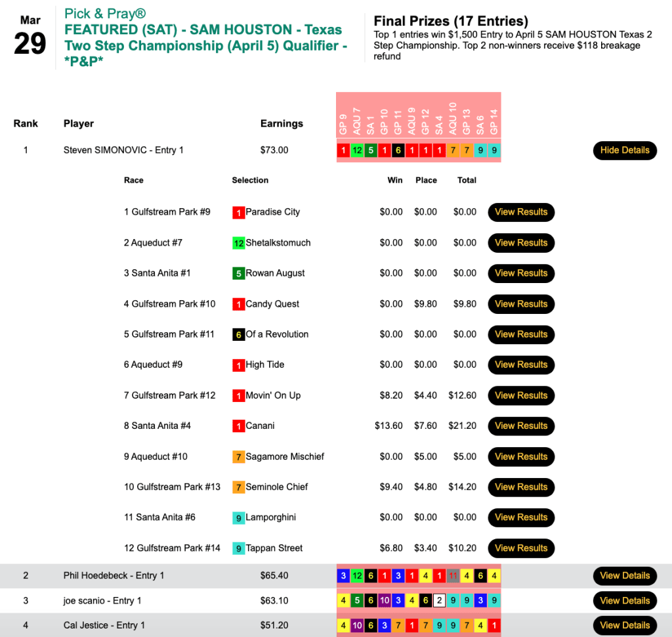Click orange 7 badge beside Seminole Chief
The height and width of the screenshot is (637, 672).
coord(238,487)
